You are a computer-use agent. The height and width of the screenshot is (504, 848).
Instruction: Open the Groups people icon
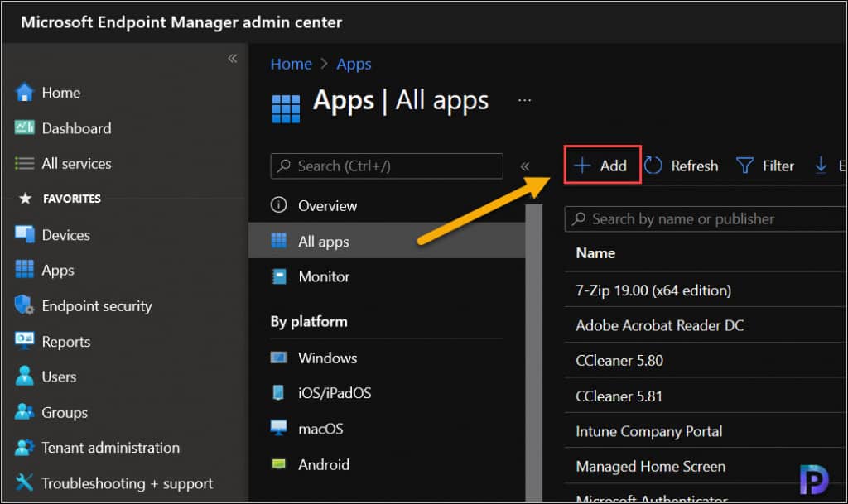24,411
